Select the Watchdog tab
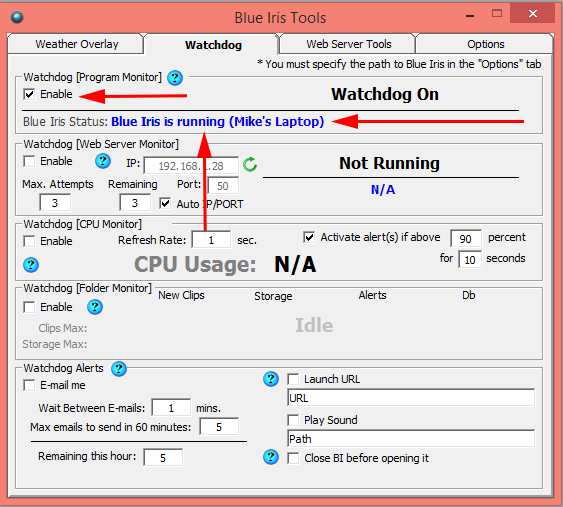 [x=213, y=45]
